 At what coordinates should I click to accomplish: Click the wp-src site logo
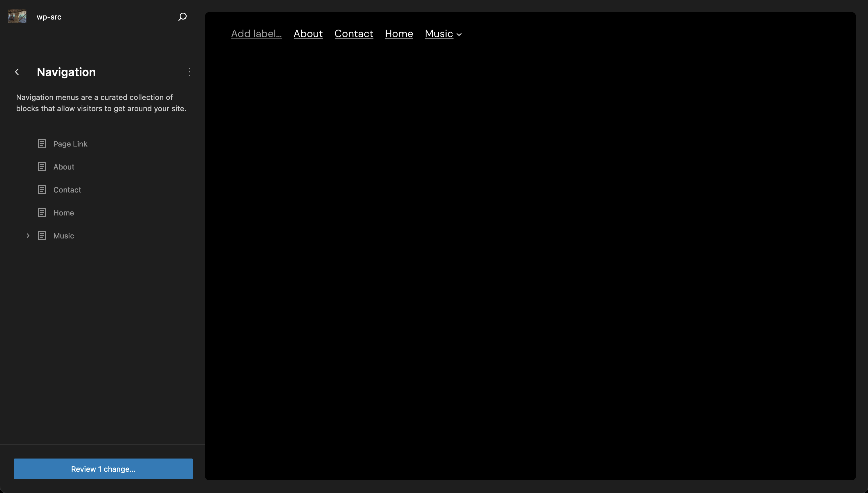17,16
